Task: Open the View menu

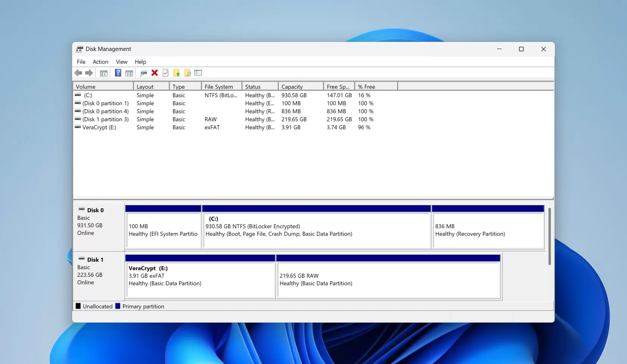Action: tap(122, 62)
